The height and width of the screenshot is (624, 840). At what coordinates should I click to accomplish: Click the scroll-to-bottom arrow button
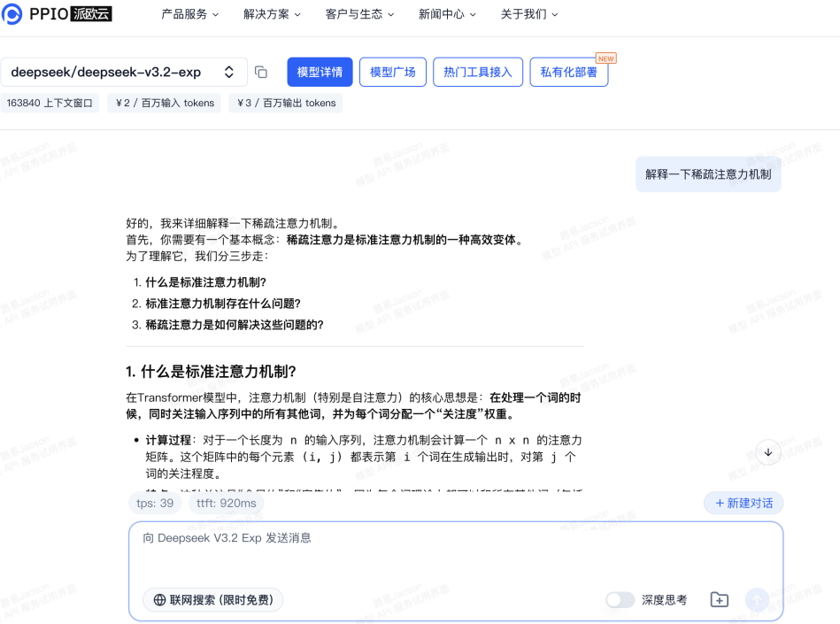[767, 452]
